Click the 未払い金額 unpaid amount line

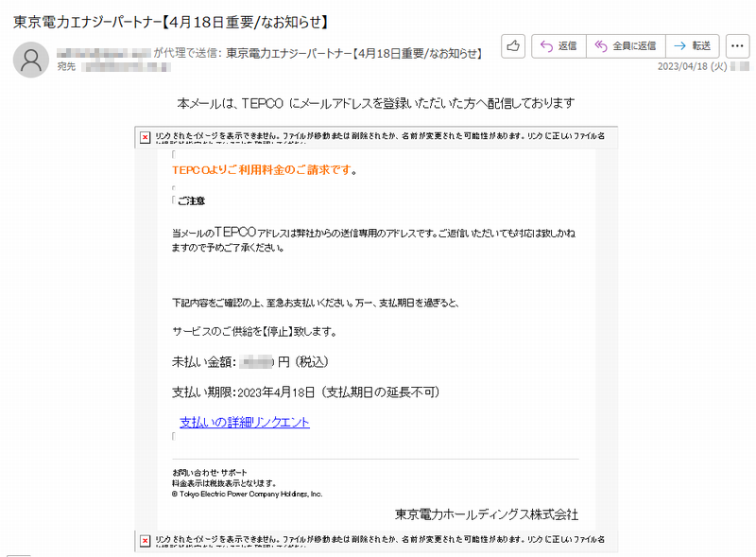click(250, 362)
